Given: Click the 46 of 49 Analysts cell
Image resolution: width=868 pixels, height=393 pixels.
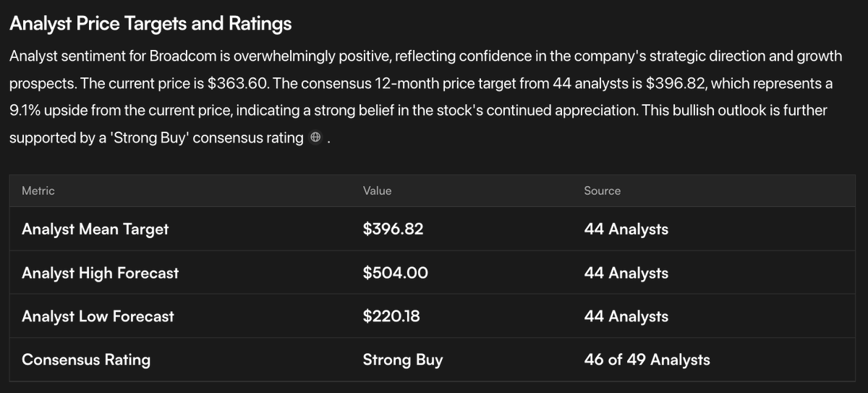Looking at the screenshot, I should click(x=647, y=360).
